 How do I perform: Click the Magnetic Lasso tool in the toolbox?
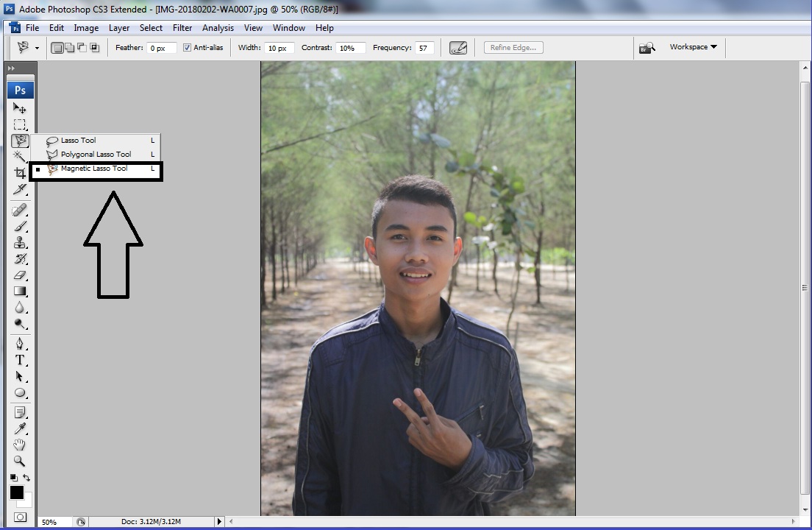click(20, 141)
